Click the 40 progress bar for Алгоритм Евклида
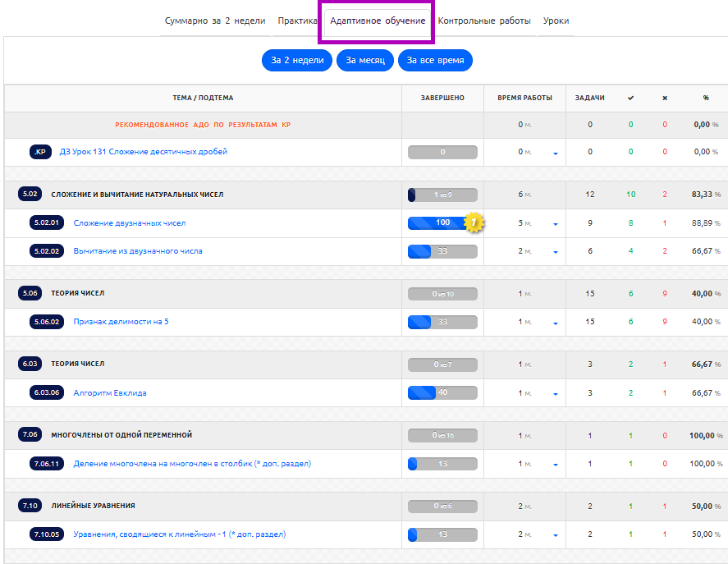 click(442, 392)
